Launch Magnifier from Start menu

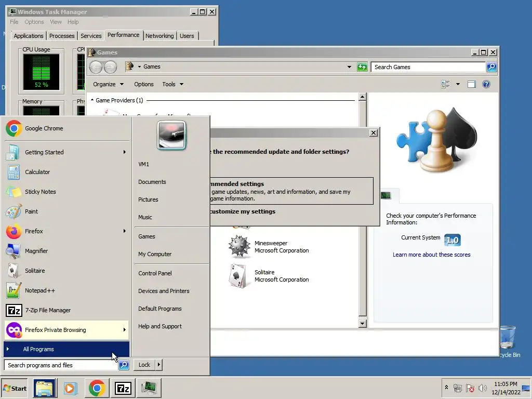click(67, 251)
